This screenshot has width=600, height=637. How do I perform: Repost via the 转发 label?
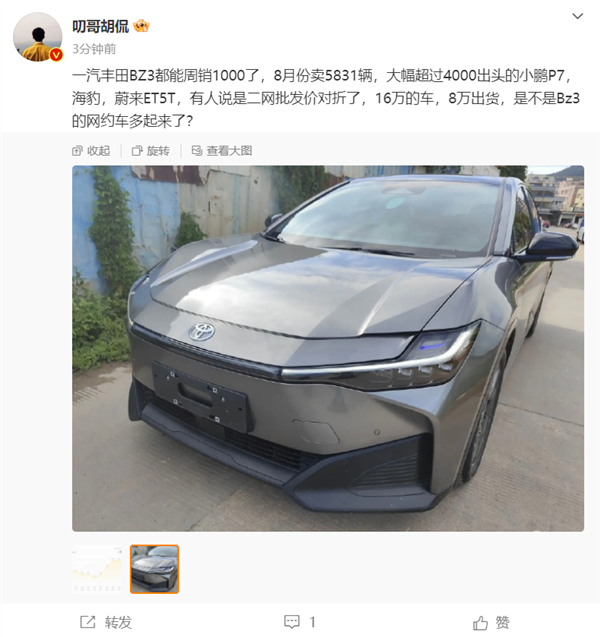point(118,622)
